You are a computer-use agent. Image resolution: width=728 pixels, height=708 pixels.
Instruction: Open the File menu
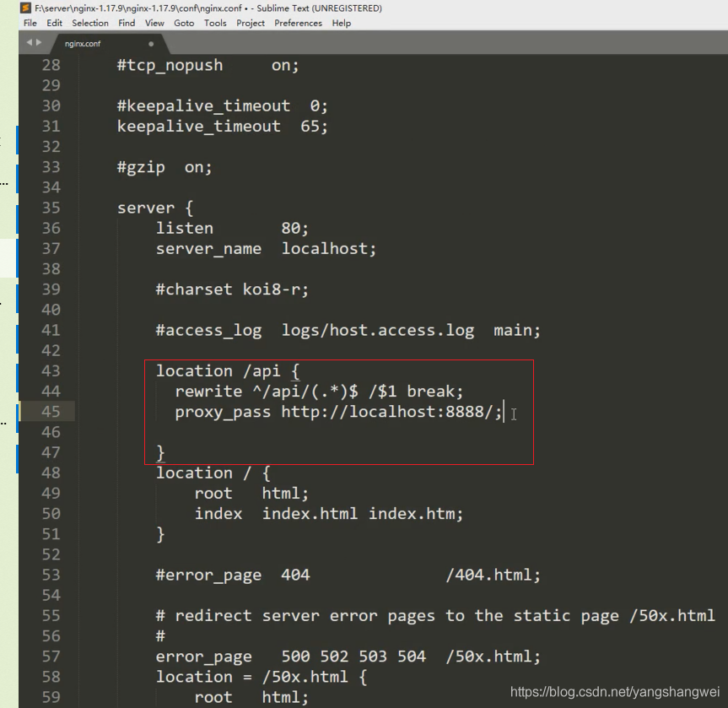30,23
